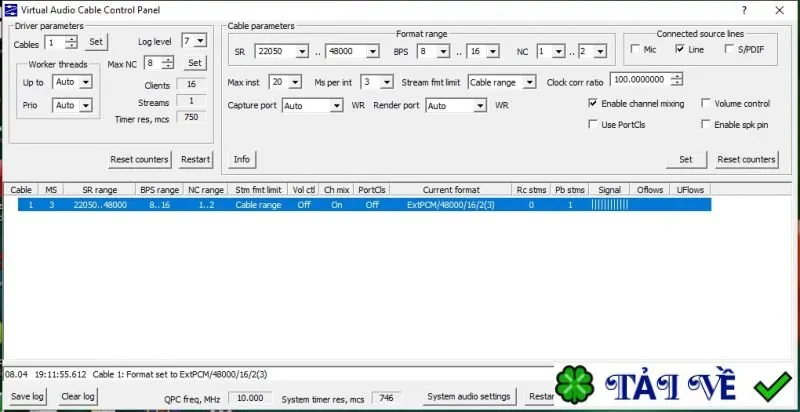
Task: Click the QPC freq 10.000 value
Action: 249,398
